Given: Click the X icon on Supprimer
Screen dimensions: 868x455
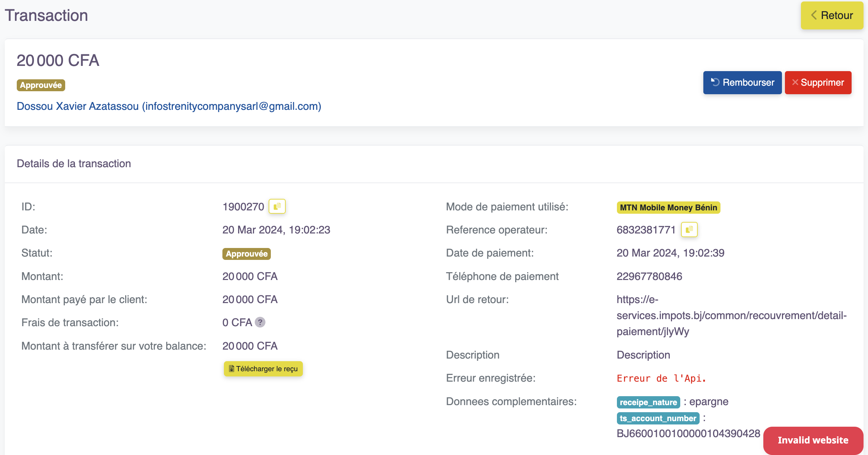Looking at the screenshot, I should click(795, 82).
